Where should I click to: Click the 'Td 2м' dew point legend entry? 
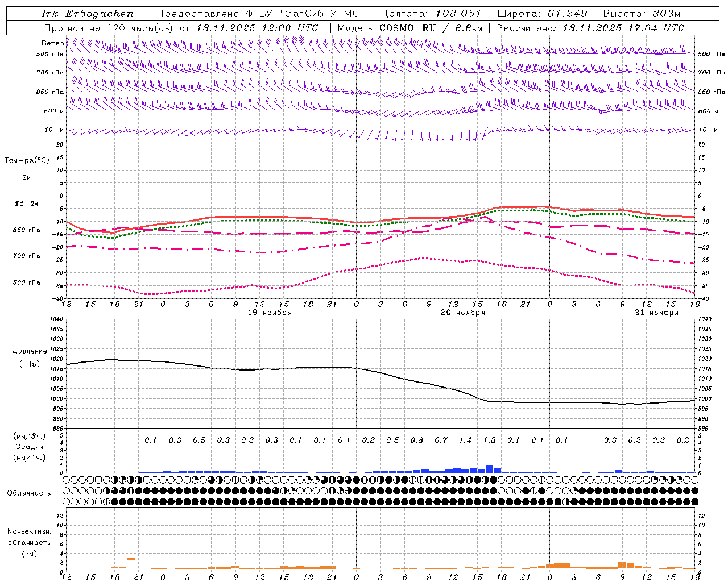point(26,203)
